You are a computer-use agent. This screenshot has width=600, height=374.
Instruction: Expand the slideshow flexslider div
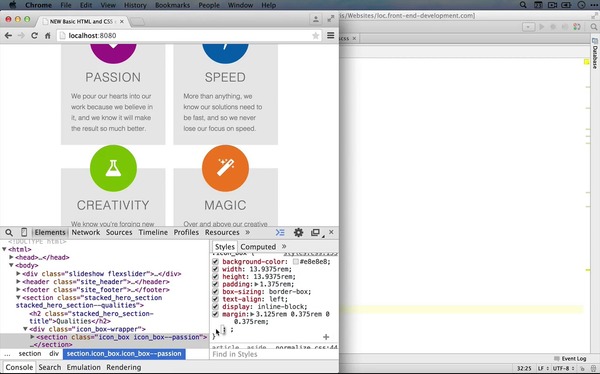click(18, 274)
